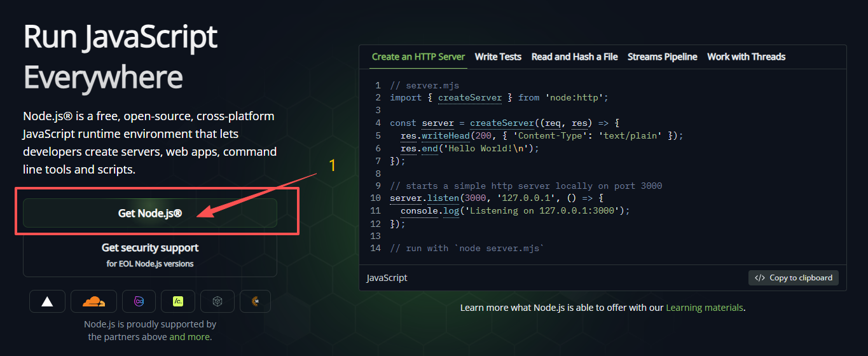Click the gray hexagon cube partner logo

point(217,301)
